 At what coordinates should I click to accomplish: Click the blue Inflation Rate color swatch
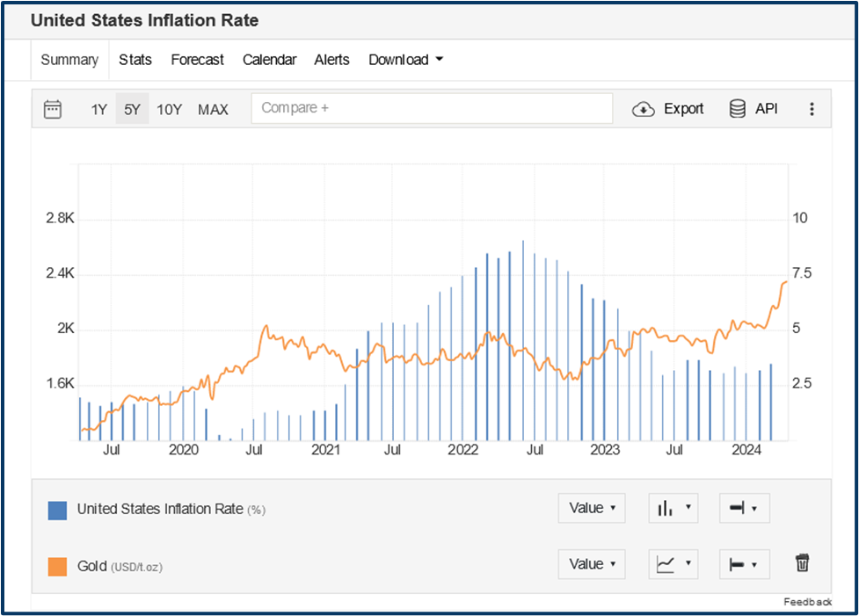coord(57,510)
